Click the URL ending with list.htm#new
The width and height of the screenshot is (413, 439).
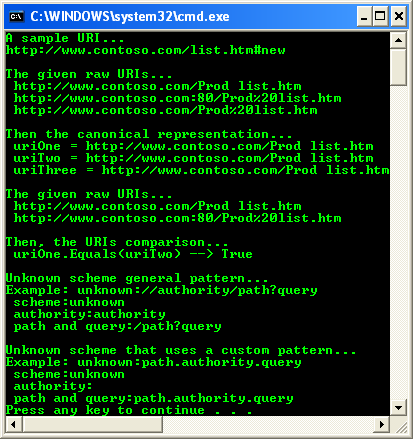(x=146, y=50)
